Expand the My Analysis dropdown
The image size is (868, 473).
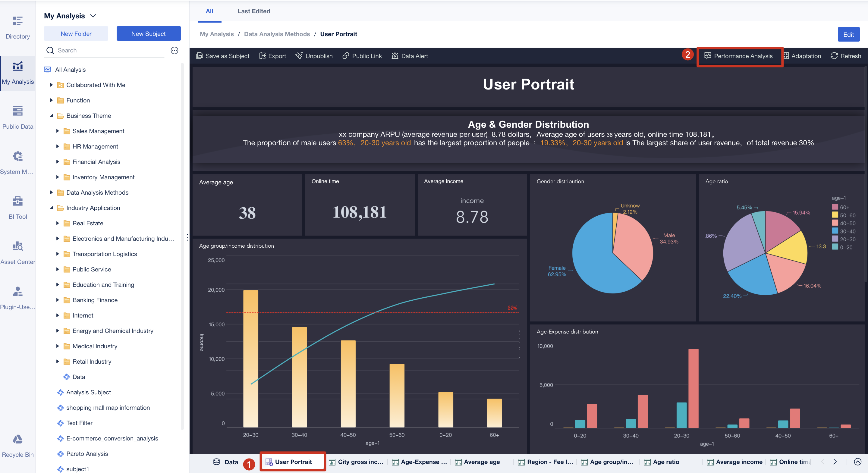point(94,15)
